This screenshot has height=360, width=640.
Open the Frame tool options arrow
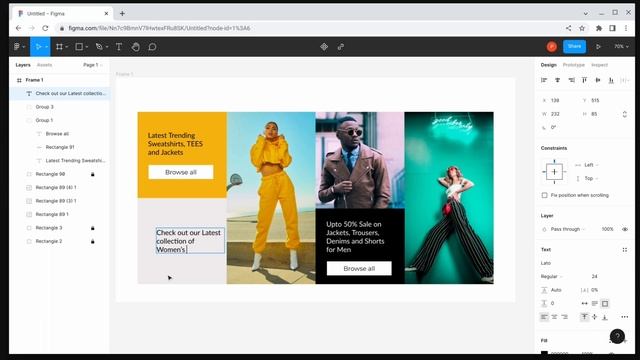(67, 47)
